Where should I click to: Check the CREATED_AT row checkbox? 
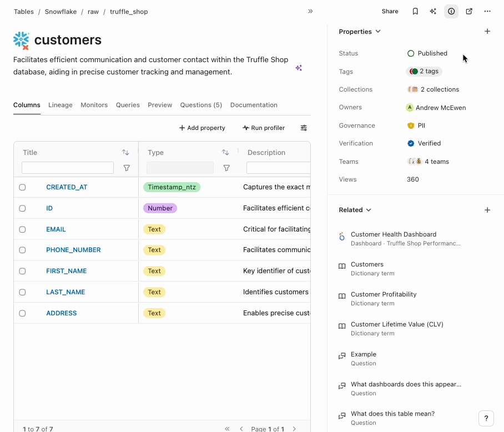[22, 187]
